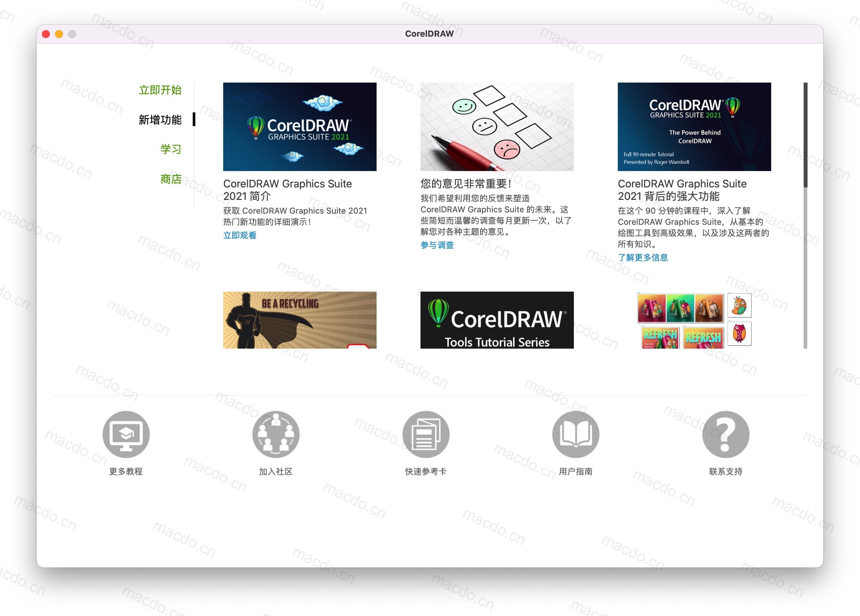Click the vertical scrollbar thumb
860x616 pixels.
805,135
